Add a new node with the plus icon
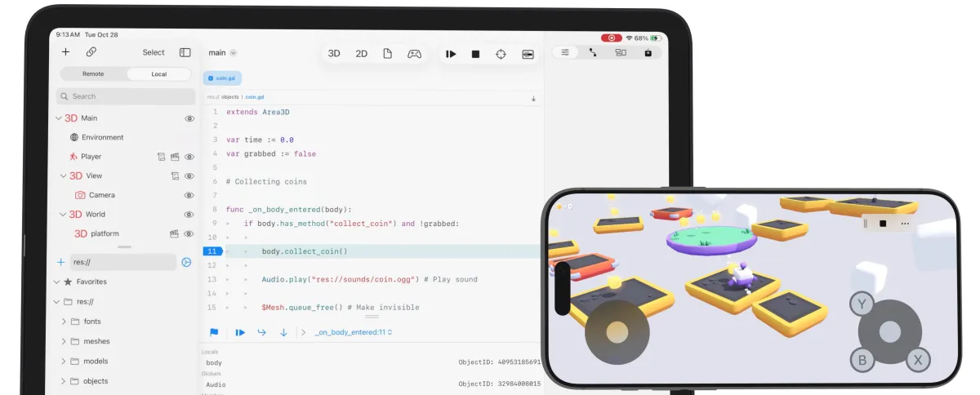The height and width of the screenshot is (395, 980). pos(65,52)
